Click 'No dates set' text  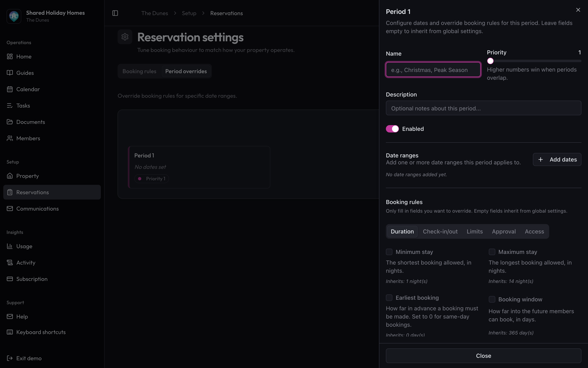[x=150, y=167]
